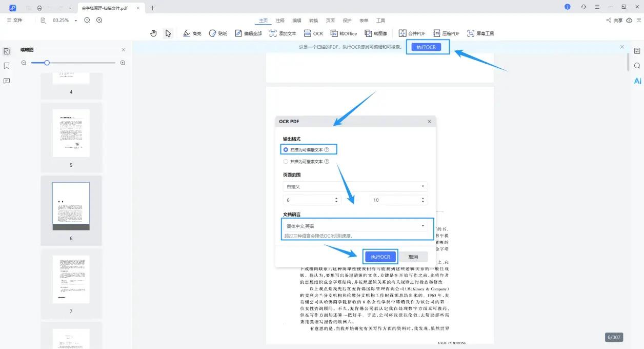Open the page display settings icon
This screenshot has height=349, width=644.
coord(43,20)
